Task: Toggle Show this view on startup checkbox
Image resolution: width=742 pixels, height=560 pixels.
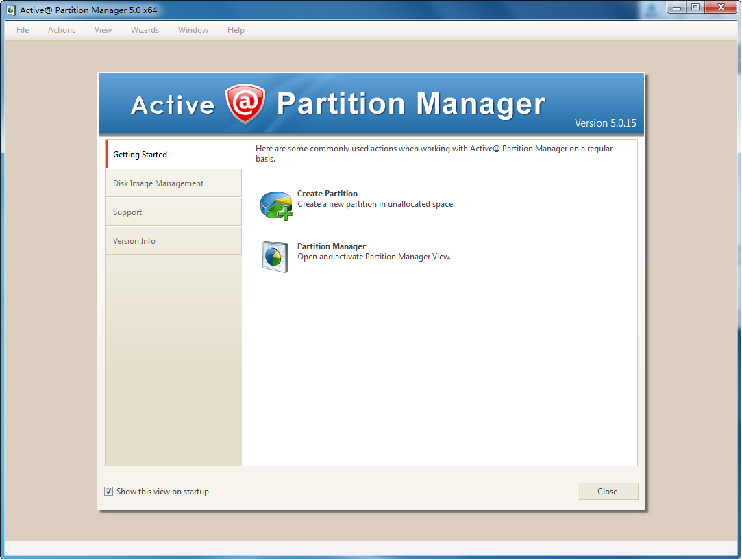Action: coord(108,492)
